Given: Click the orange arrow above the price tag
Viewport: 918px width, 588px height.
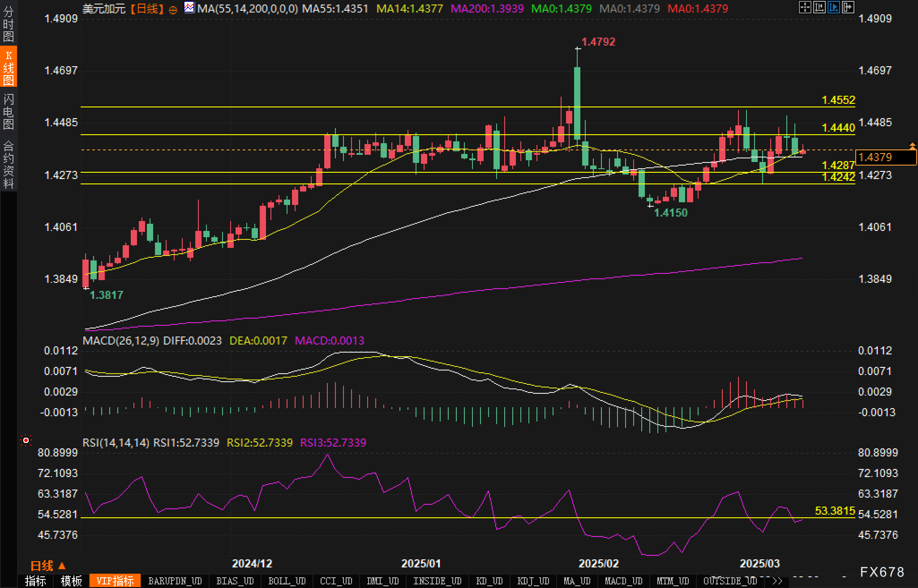Looking at the screenshot, I should pyautogui.click(x=912, y=145).
